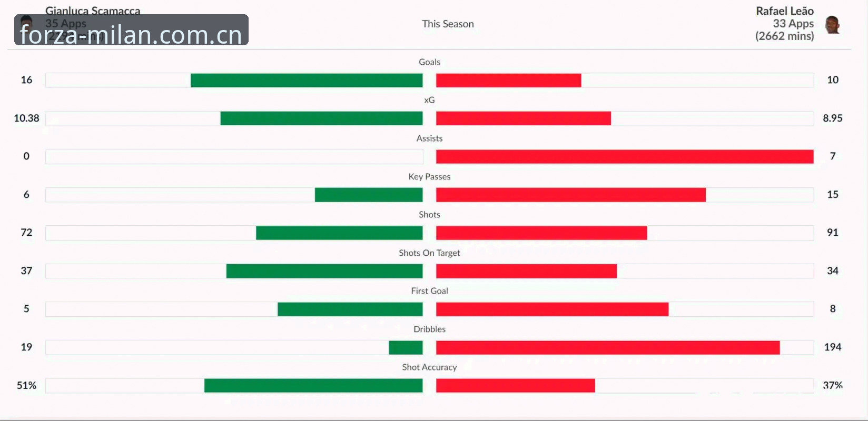
Task: Click Scamacca's 51% shot accuracy value
Action: point(26,385)
